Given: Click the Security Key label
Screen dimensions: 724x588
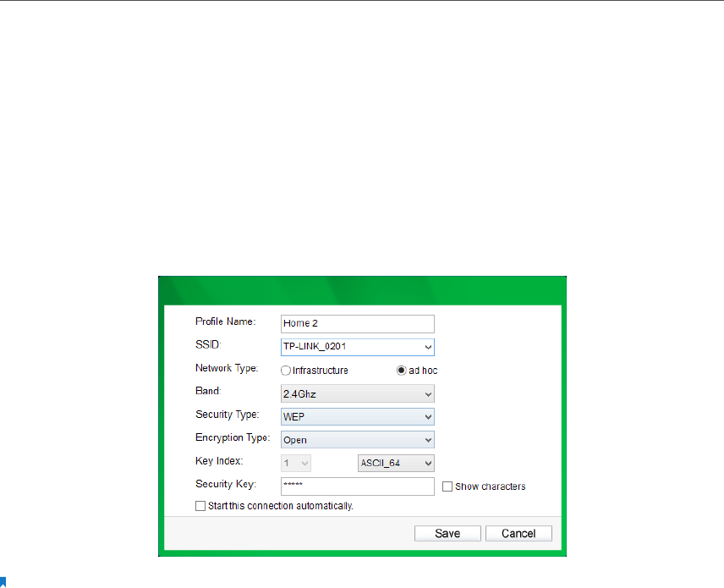Looking at the screenshot, I should pos(226,484).
